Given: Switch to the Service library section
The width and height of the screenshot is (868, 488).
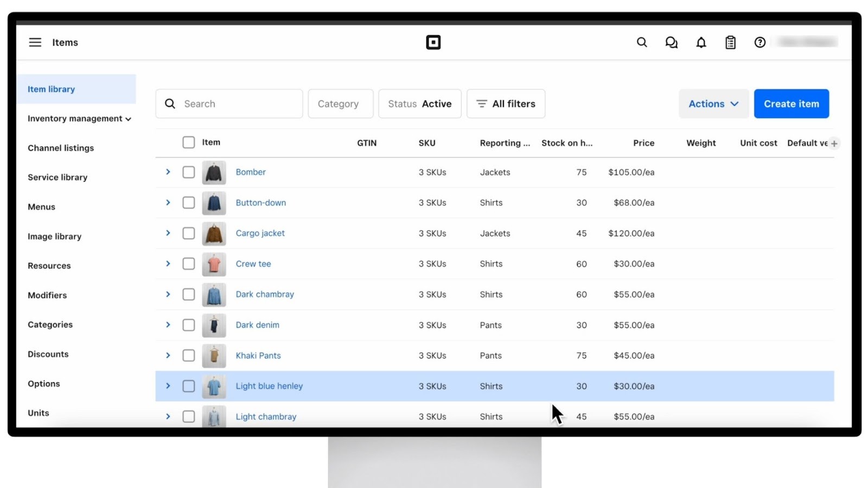Looking at the screenshot, I should pos(58,177).
